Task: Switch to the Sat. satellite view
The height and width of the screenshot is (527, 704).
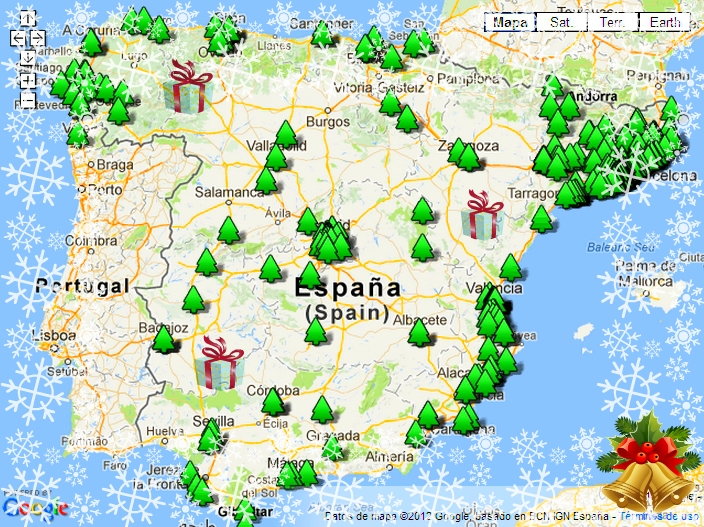Action: click(x=561, y=22)
